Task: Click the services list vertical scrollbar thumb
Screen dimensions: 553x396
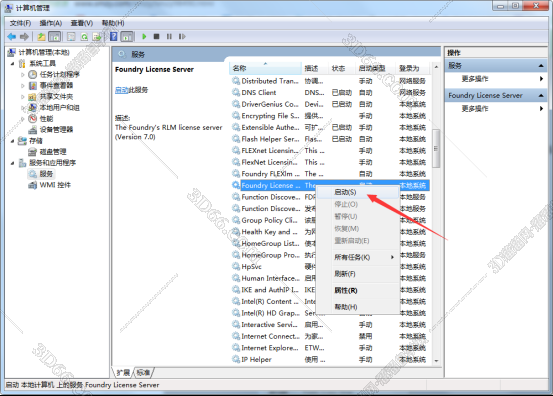Action: pyautogui.click(x=436, y=148)
